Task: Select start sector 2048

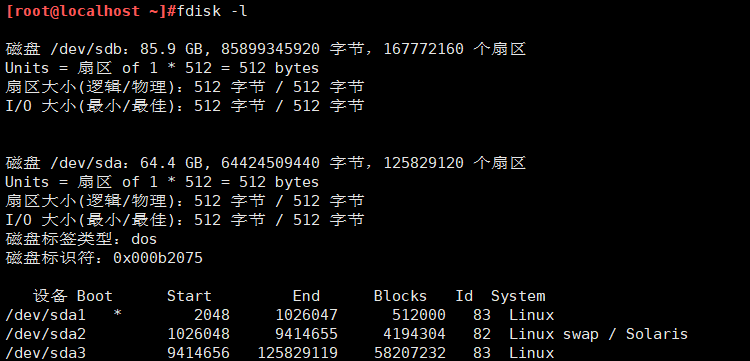Action: [212, 315]
